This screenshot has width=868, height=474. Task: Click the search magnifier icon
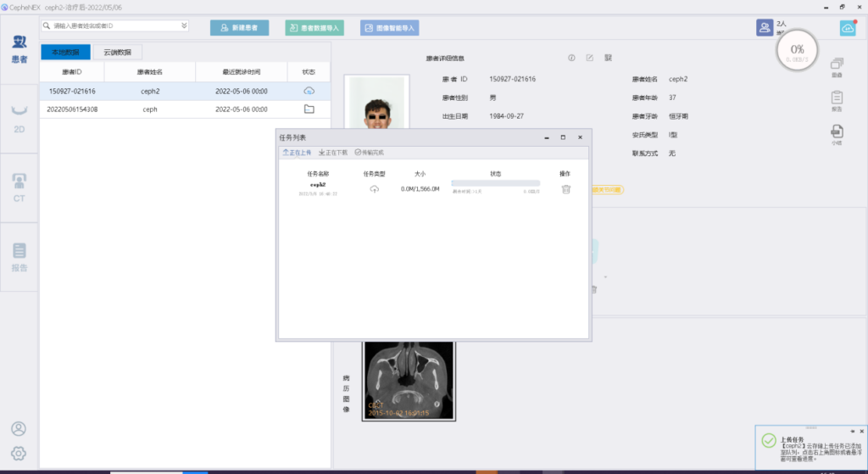pos(47,25)
